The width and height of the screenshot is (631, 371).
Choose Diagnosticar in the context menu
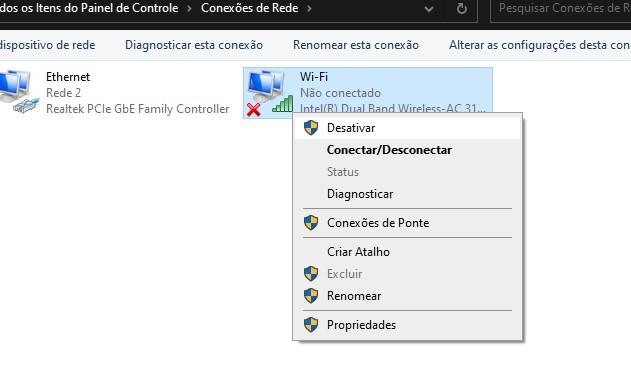pyautogui.click(x=360, y=194)
